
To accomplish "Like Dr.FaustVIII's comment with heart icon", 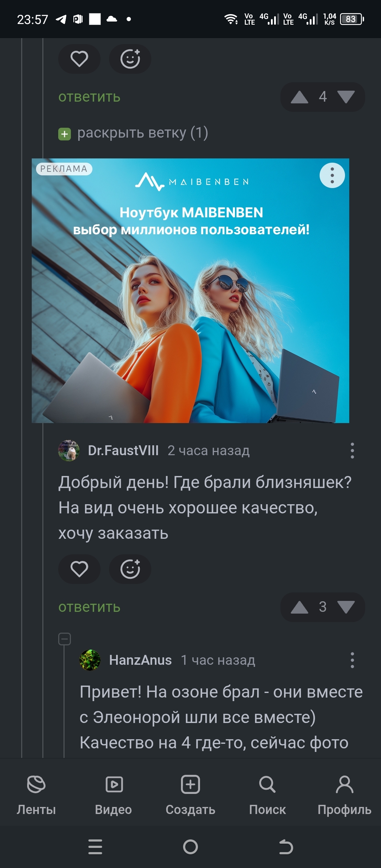I will click(79, 569).
